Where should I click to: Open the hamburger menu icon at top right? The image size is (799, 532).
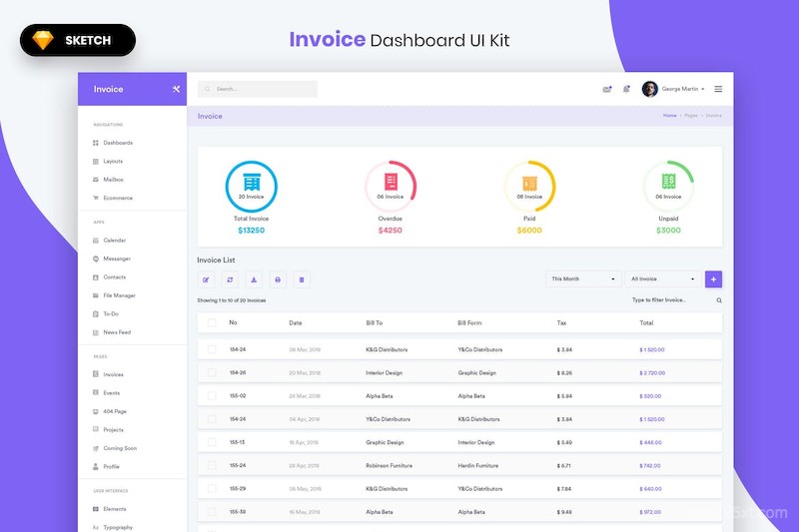point(718,89)
